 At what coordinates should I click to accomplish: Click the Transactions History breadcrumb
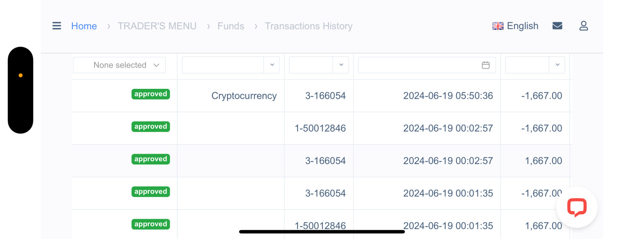click(x=309, y=26)
